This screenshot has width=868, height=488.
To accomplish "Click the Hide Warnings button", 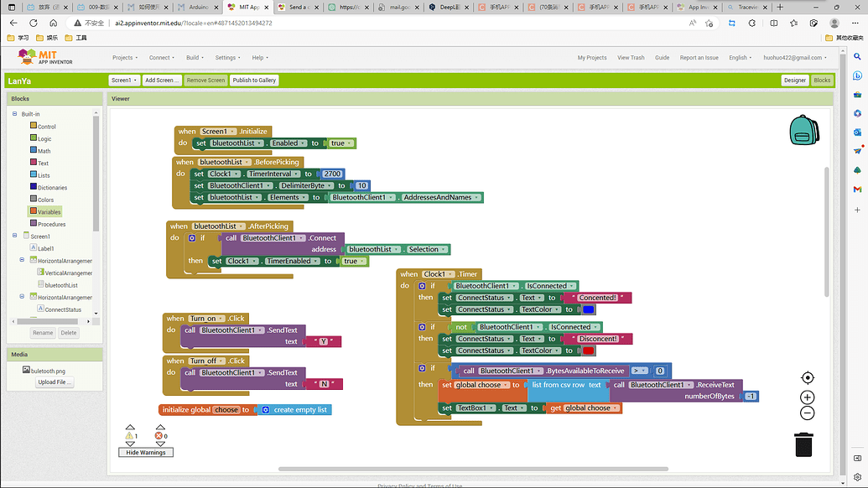I will click(146, 452).
